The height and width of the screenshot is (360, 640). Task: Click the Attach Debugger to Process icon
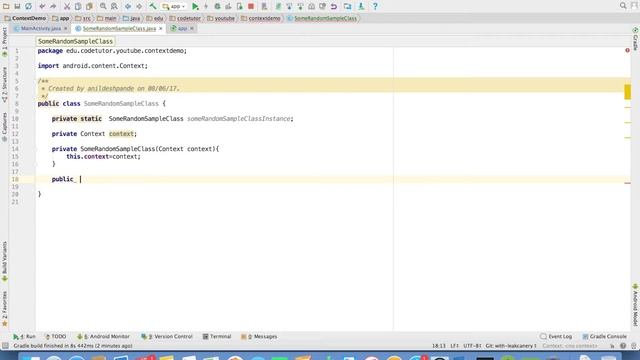(x=239, y=6)
